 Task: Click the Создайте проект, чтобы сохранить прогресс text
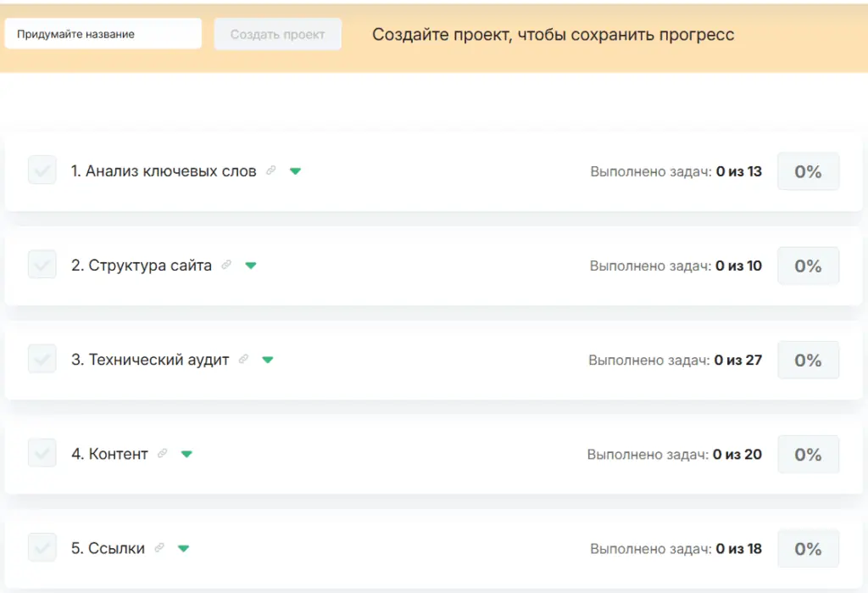553,35
